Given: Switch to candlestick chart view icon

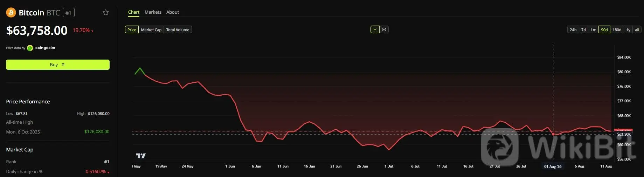Looking at the screenshot, I should pyautogui.click(x=384, y=30).
